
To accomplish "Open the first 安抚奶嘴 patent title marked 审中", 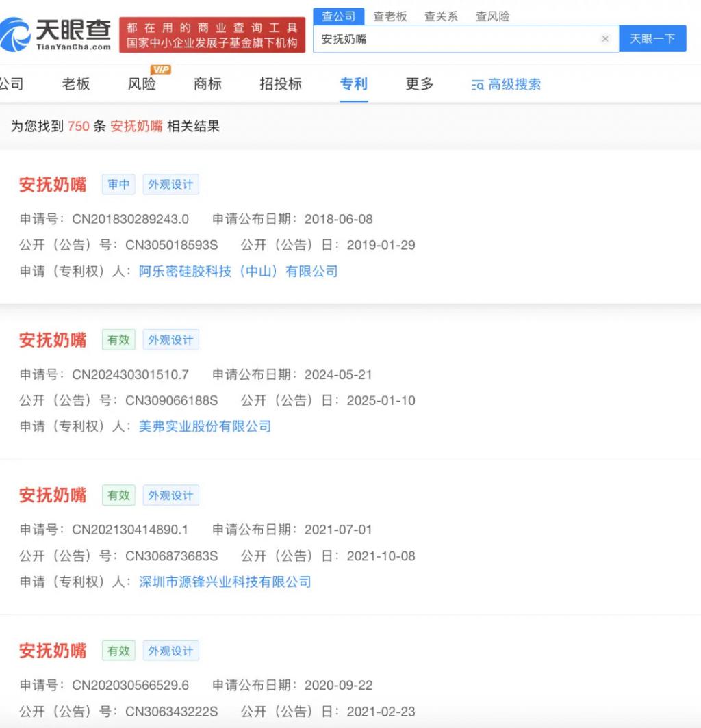I will coord(53,185).
